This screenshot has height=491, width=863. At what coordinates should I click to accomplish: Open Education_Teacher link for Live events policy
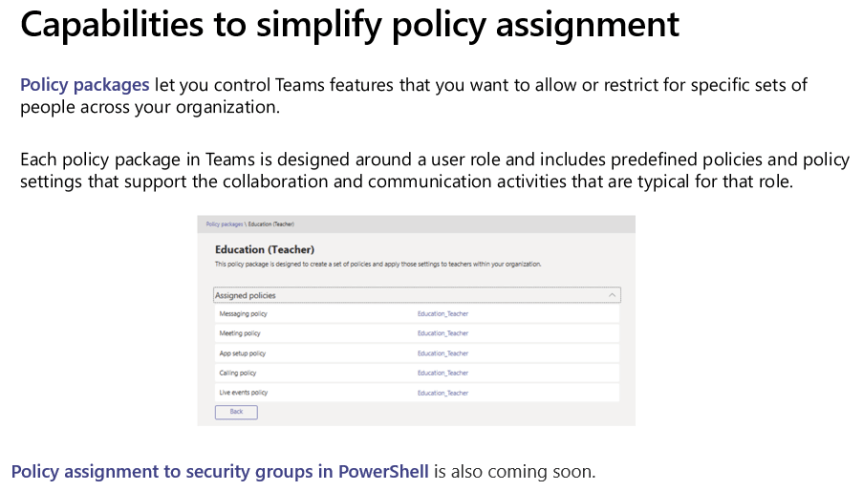pos(442,393)
